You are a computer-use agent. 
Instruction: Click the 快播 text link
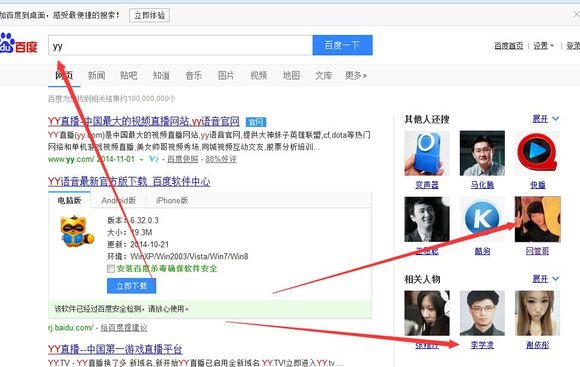click(537, 185)
